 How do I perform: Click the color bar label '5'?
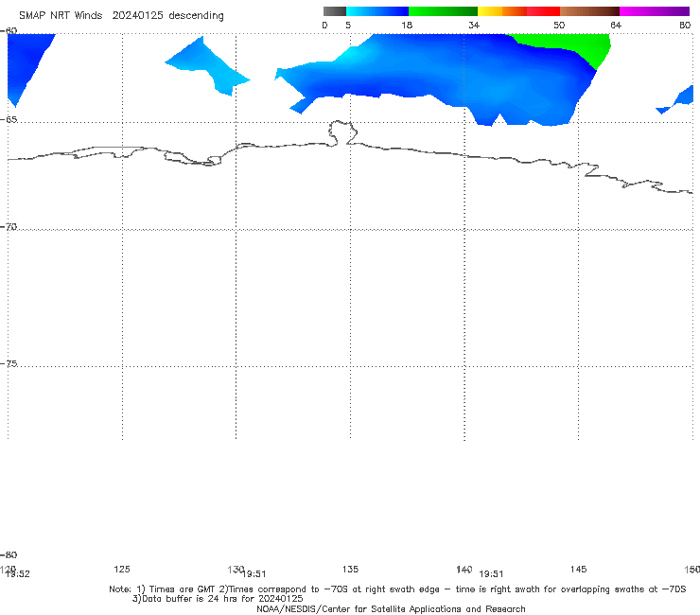pyautogui.click(x=348, y=26)
